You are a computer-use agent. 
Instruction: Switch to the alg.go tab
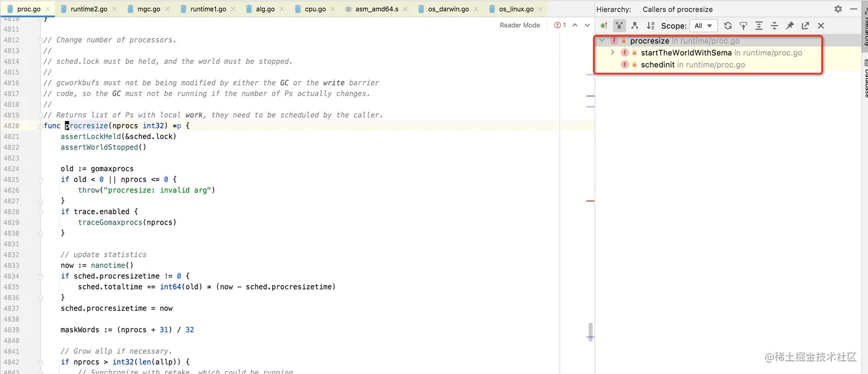pyautogui.click(x=266, y=9)
